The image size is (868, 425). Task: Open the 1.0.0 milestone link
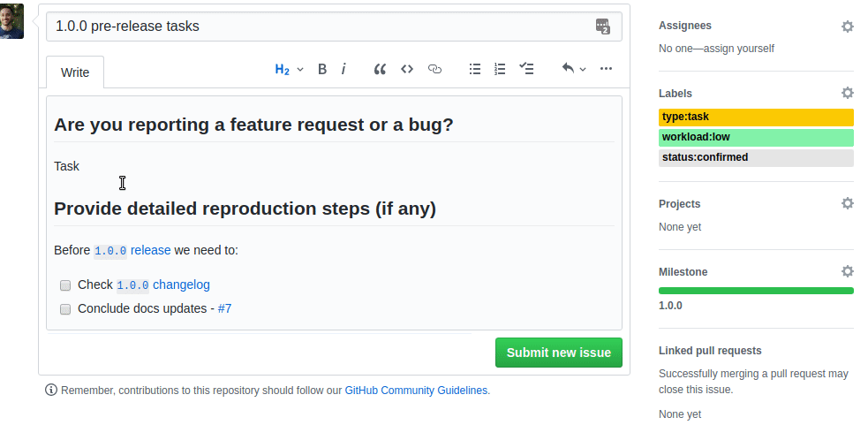click(x=670, y=306)
